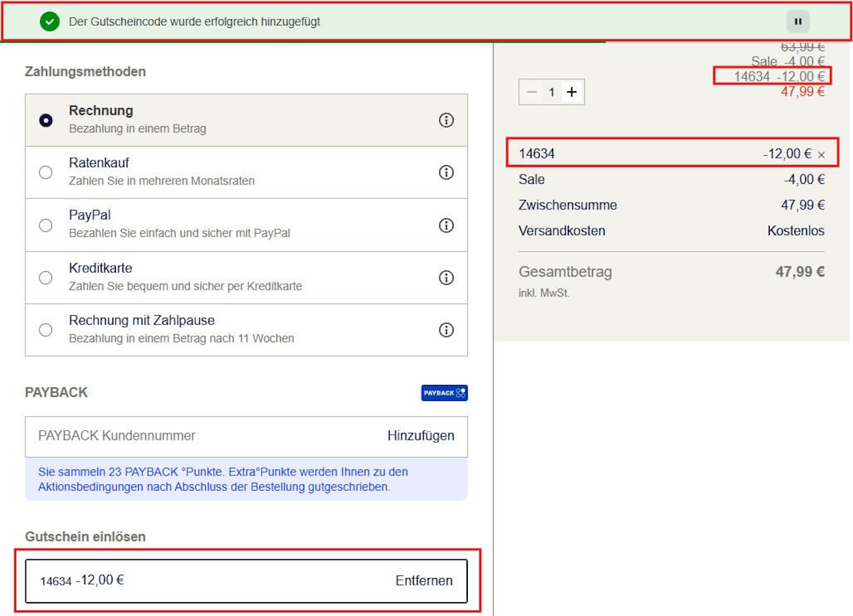
Task: Click 'Bezahlung in einem Betrag nach 11 Wochen' text
Action: click(x=181, y=338)
